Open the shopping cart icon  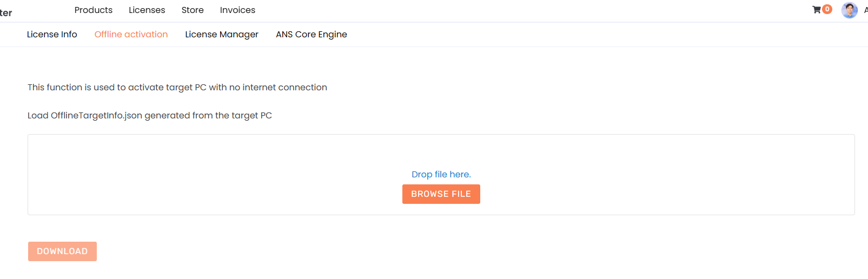[817, 10]
